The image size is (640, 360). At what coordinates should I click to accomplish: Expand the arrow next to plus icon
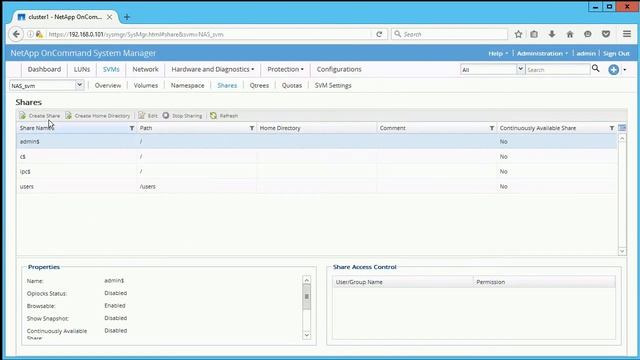(624, 70)
